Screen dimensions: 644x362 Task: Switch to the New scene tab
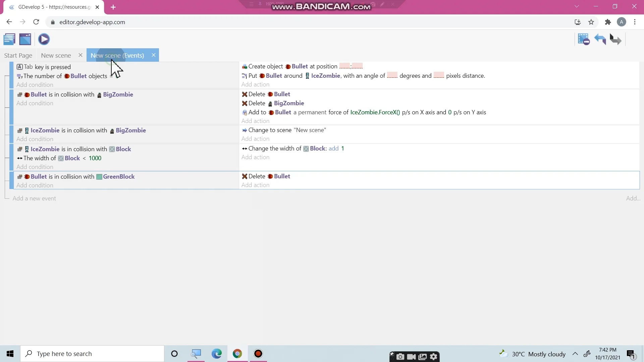56,55
